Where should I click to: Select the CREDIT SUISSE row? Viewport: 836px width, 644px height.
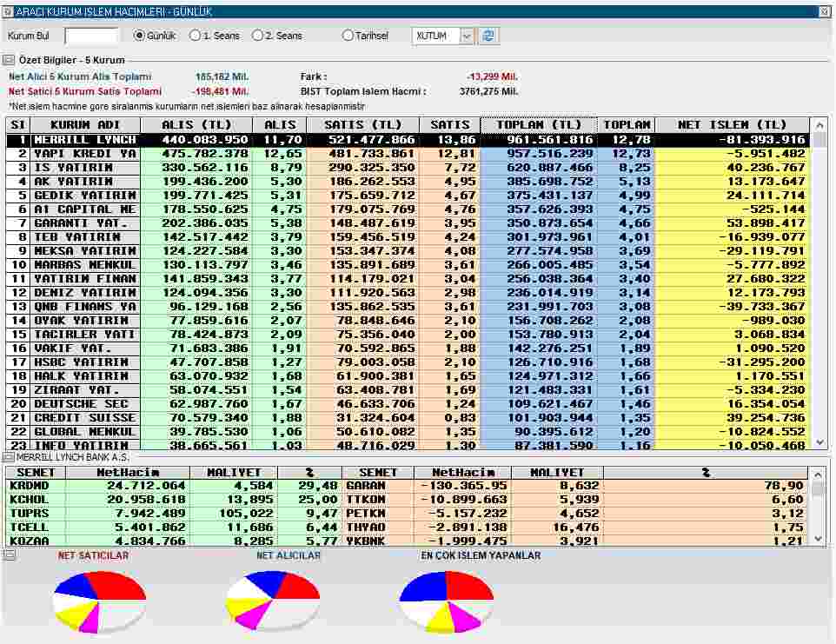(x=408, y=417)
